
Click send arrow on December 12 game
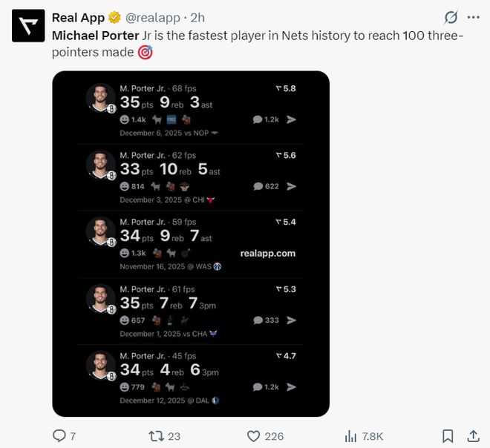click(292, 386)
